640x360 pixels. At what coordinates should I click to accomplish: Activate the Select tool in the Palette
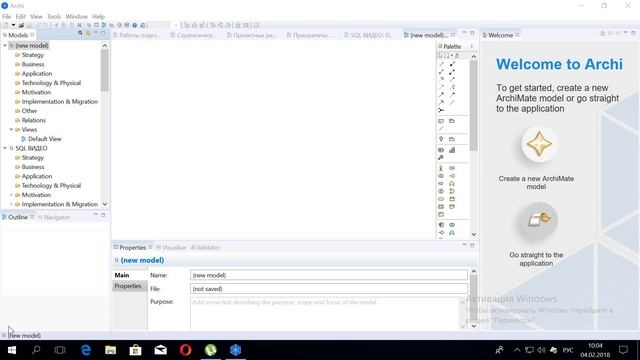(441, 56)
